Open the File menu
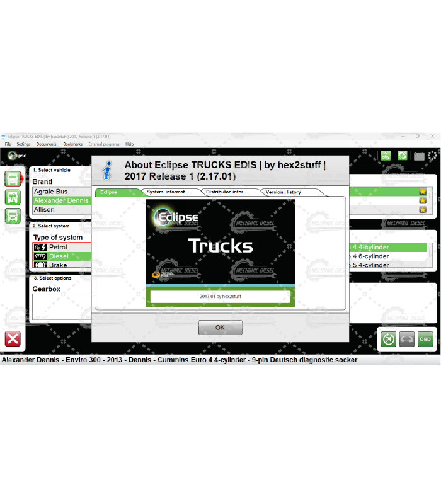 8,144
